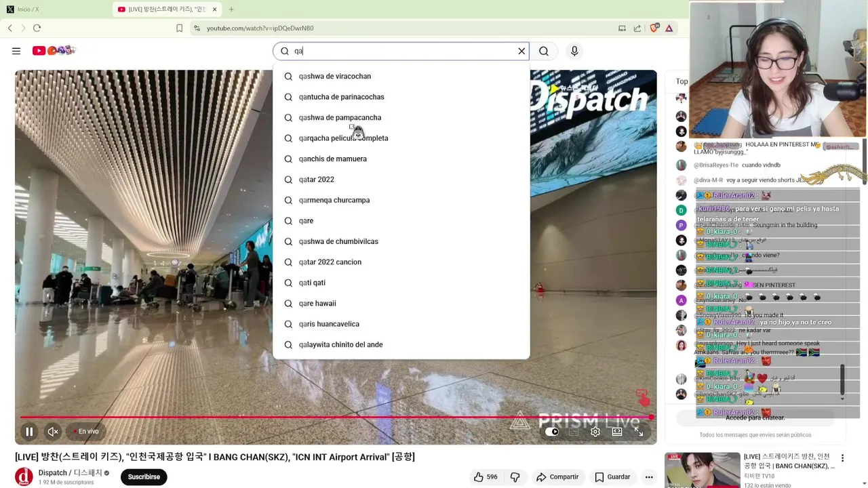Image resolution: width=868 pixels, height=488 pixels.
Task: Open more actions ellipsis under video
Action: [649, 477]
